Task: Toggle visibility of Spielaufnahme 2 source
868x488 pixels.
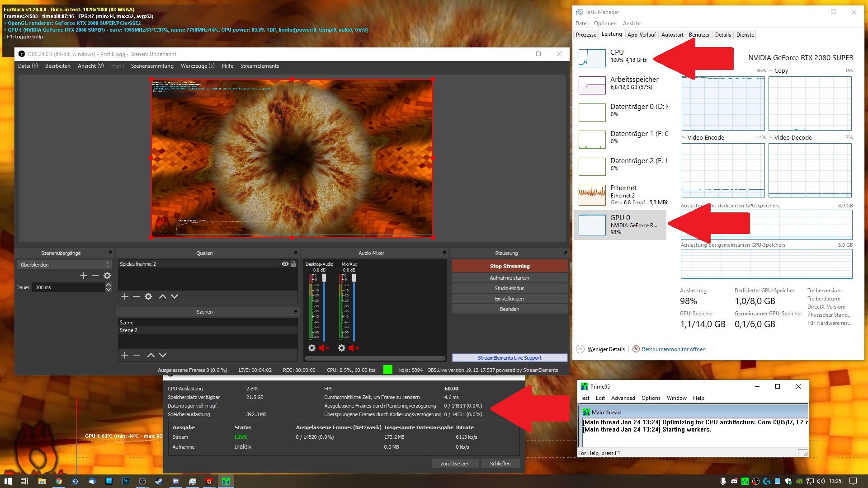Action: tap(285, 264)
